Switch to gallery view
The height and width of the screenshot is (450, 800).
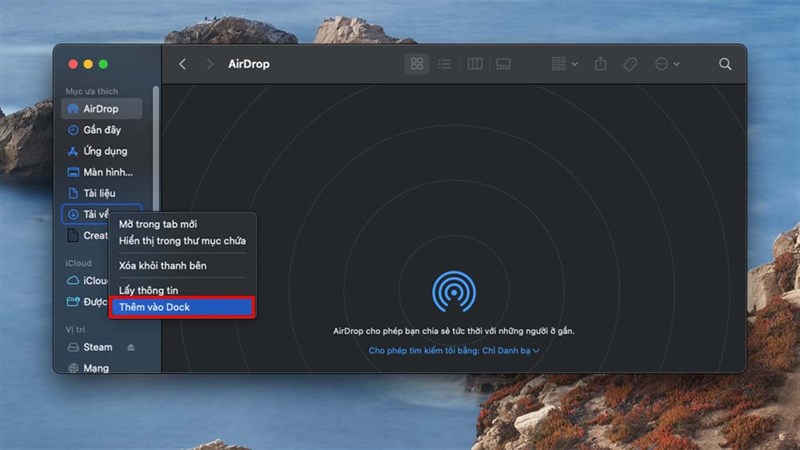(504, 64)
